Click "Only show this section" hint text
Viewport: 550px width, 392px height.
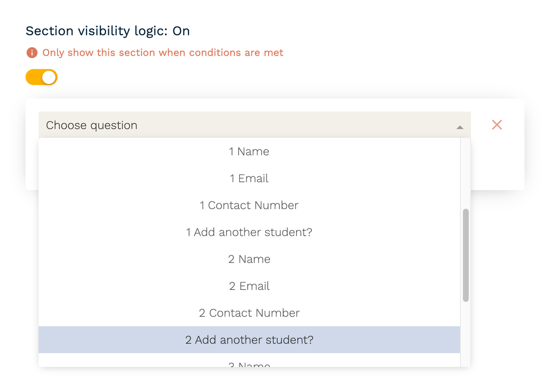[163, 53]
